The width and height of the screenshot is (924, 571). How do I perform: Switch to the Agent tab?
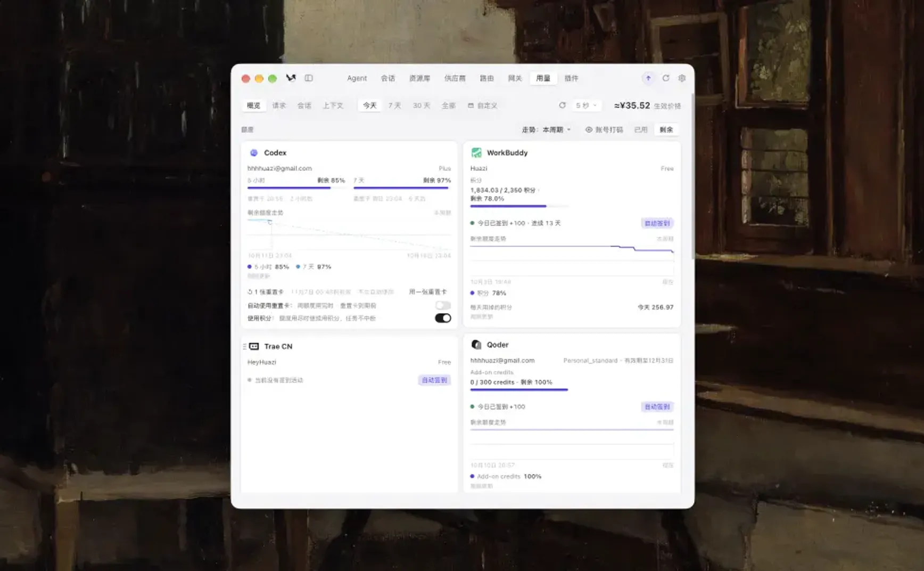[357, 78]
